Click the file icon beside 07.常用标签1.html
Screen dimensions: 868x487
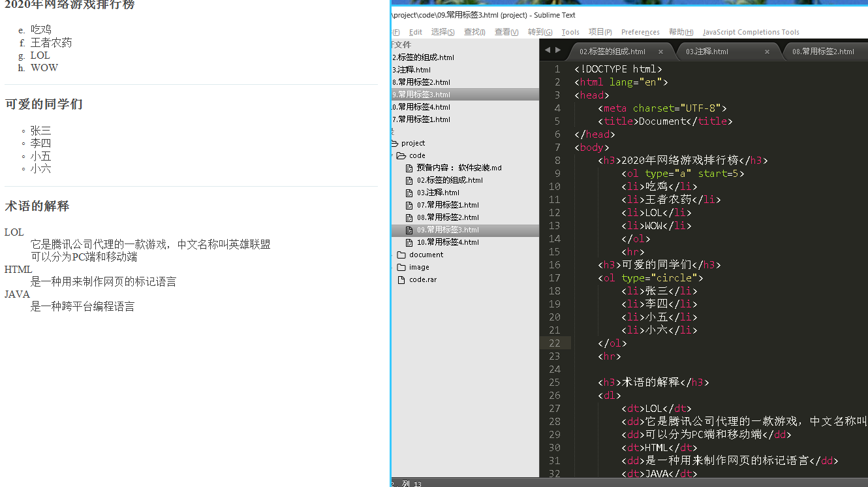pyautogui.click(x=409, y=205)
